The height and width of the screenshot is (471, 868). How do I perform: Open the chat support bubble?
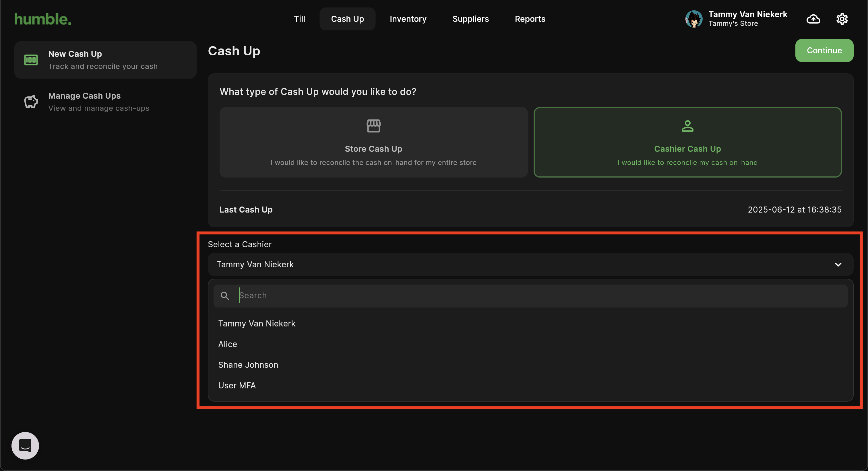(x=25, y=445)
